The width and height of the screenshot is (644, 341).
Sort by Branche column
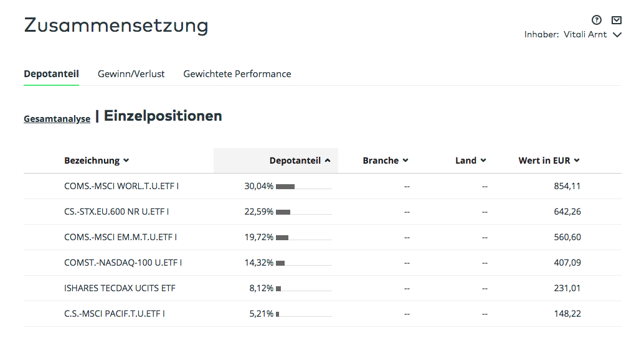tap(386, 161)
